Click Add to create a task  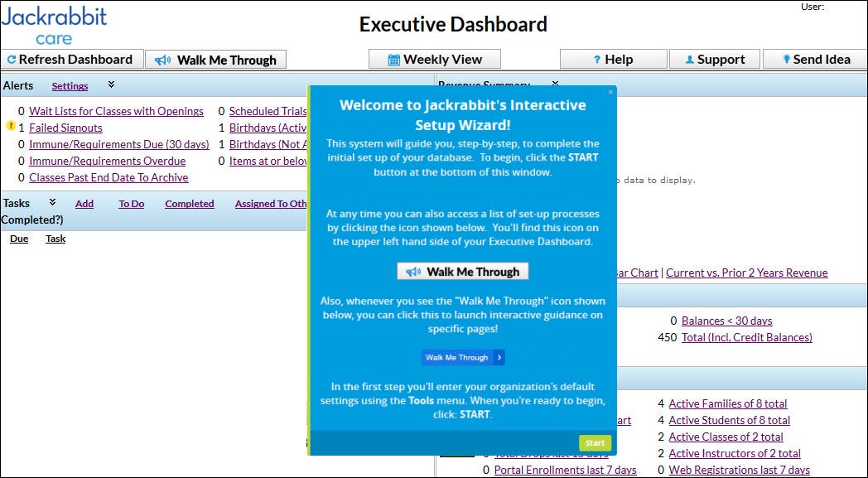84,203
